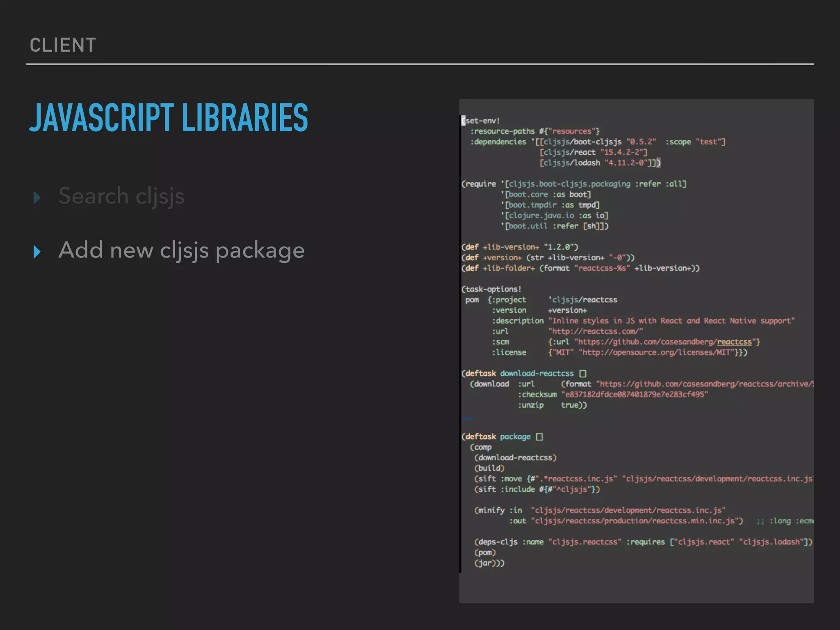Click the blue ellipsis fold marker

click(x=468, y=418)
